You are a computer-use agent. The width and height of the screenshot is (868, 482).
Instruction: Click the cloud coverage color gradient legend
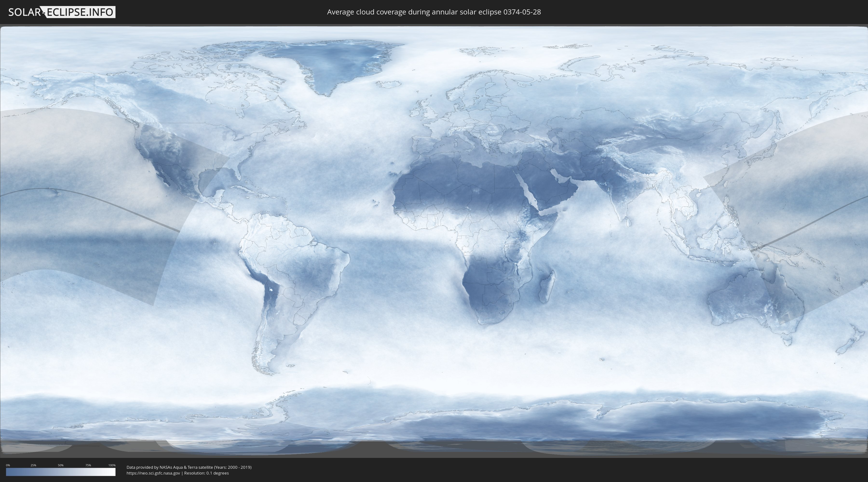click(61, 472)
